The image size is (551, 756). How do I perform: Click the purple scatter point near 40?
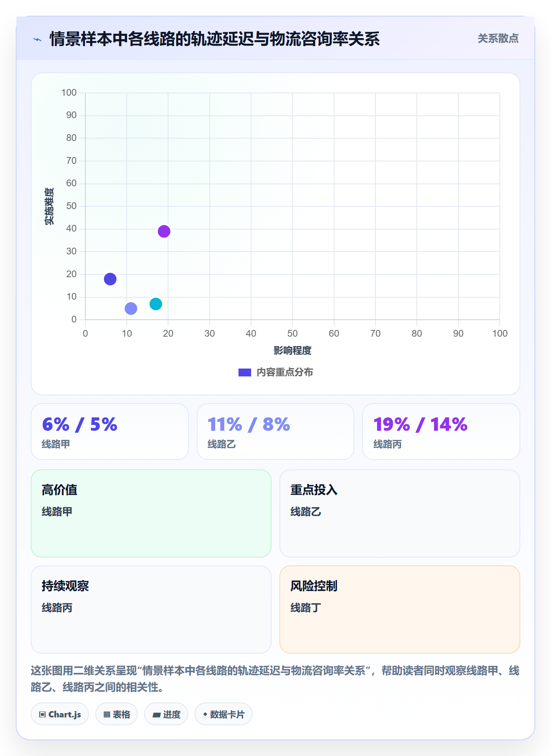click(164, 232)
